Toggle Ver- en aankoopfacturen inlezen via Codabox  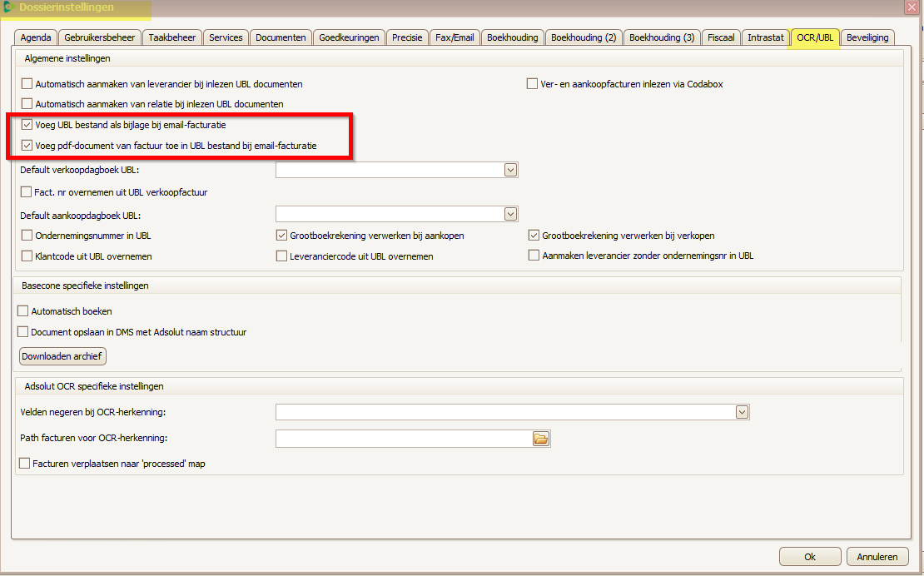pos(533,84)
